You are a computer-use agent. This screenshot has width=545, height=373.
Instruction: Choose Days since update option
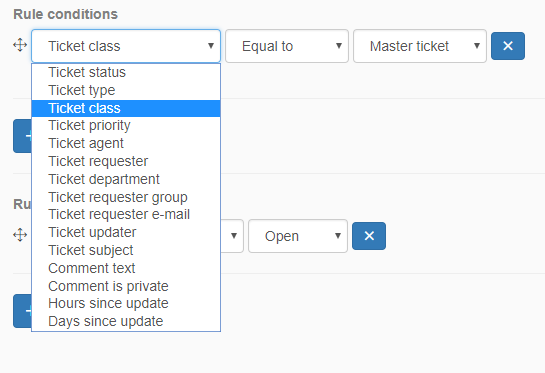click(x=126, y=322)
